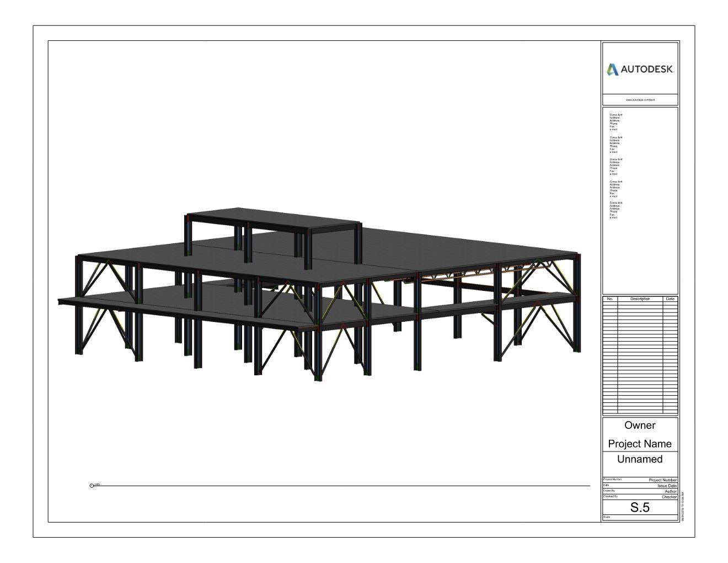Viewport: 728px width, 563px height.
Task: Click the Owner text in title block
Action: (640, 426)
